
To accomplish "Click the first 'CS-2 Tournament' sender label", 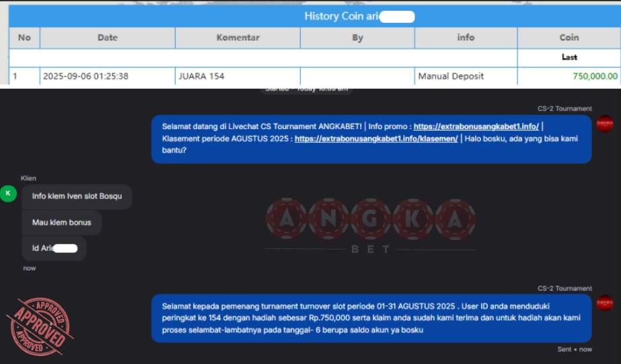I will [x=564, y=108].
